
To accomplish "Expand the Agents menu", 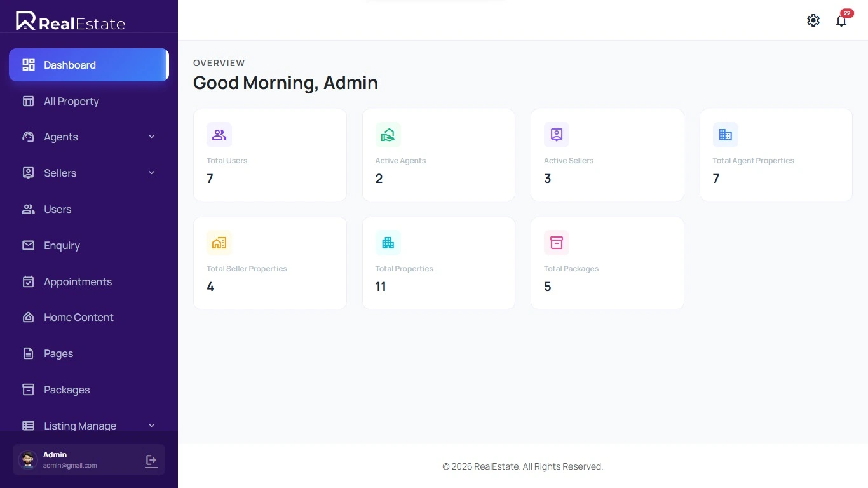I will coord(151,137).
